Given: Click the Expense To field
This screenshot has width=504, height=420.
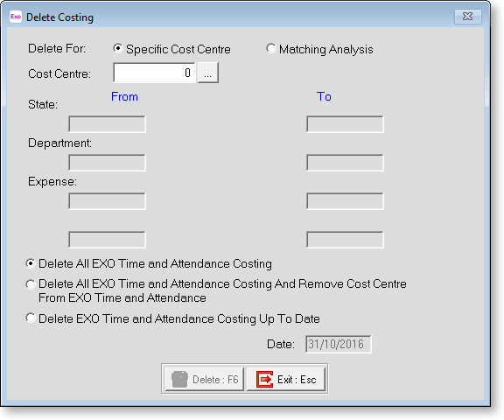Looking at the screenshot, I should [x=345, y=201].
